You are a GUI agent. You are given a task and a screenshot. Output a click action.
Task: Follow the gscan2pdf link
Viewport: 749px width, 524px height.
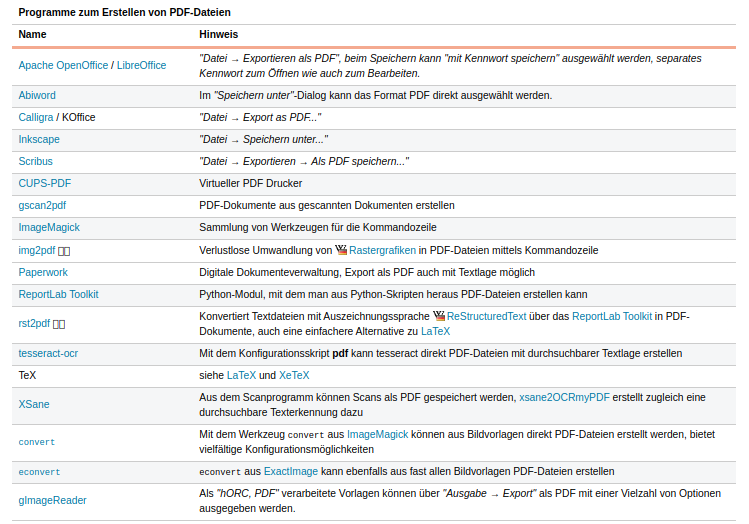point(42,205)
